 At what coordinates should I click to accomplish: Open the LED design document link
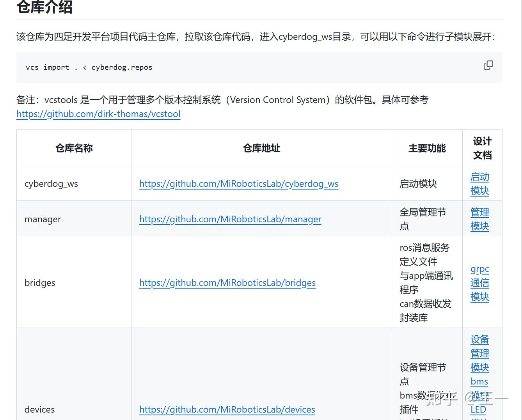pyautogui.click(x=478, y=409)
